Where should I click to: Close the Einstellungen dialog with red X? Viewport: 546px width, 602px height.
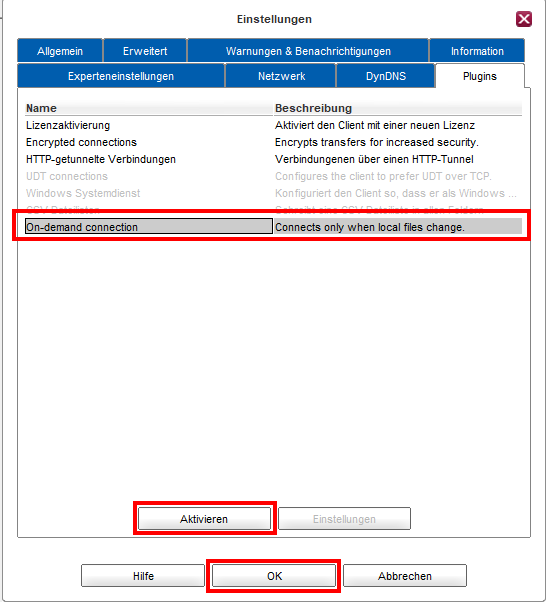[524, 19]
